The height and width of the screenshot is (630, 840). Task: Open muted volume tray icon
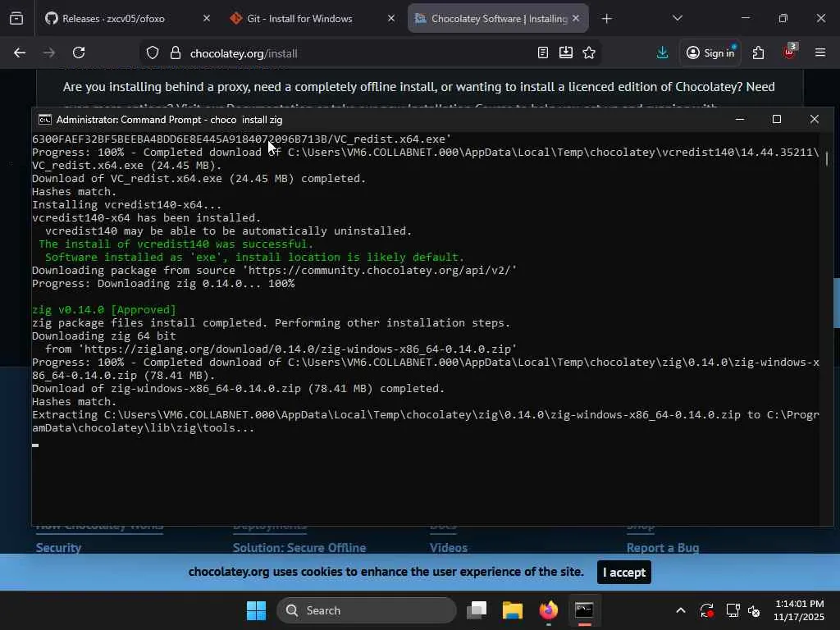(754, 610)
